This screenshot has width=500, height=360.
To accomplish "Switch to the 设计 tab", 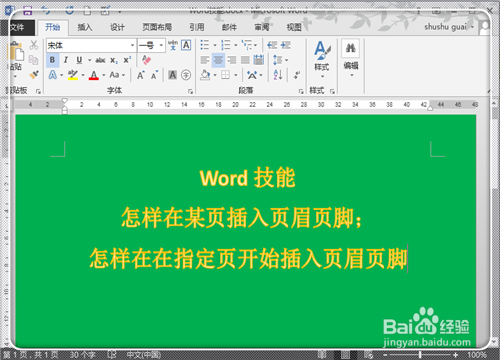I will (117, 27).
